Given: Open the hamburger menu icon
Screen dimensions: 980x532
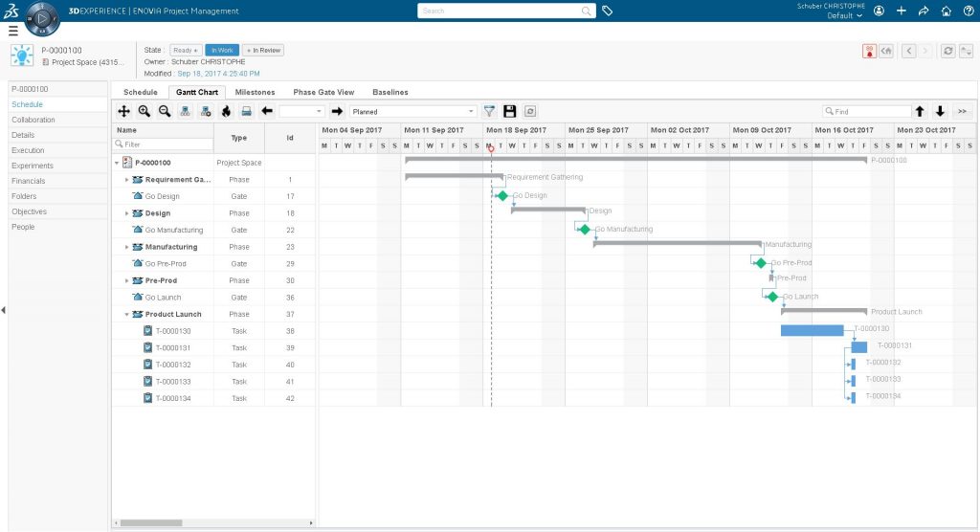Looking at the screenshot, I should pos(13,31).
